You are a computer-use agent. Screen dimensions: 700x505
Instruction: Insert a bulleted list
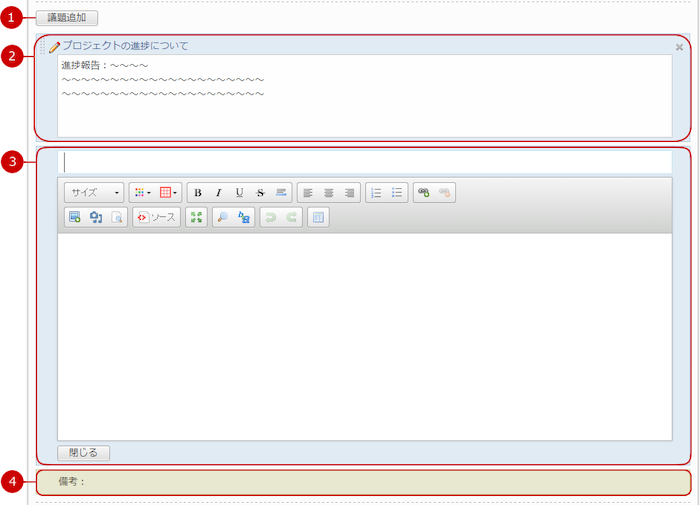point(397,192)
